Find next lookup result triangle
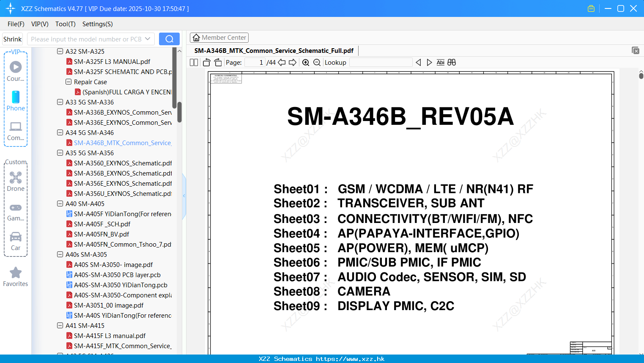The image size is (644, 363). [x=429, y=62]
